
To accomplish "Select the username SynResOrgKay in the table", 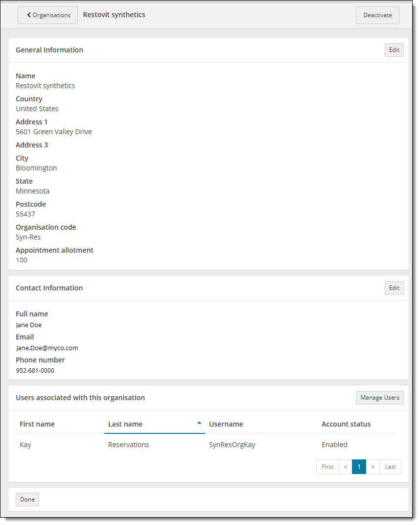I will (232, 444).
